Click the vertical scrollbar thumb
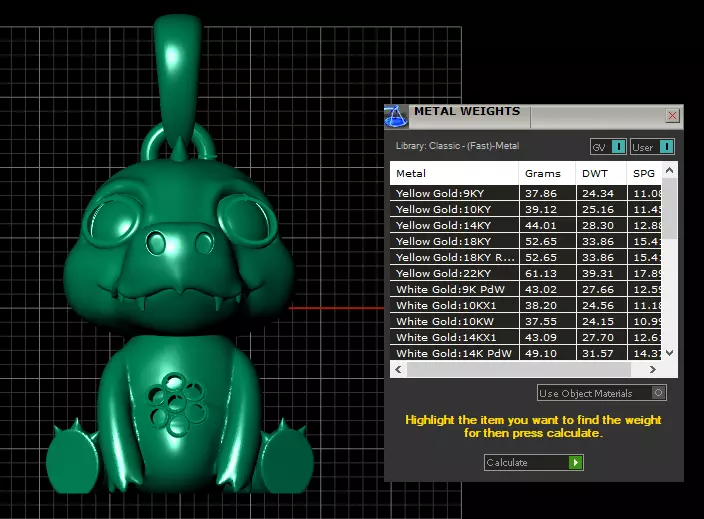704x519 pixels. [669, 209]
